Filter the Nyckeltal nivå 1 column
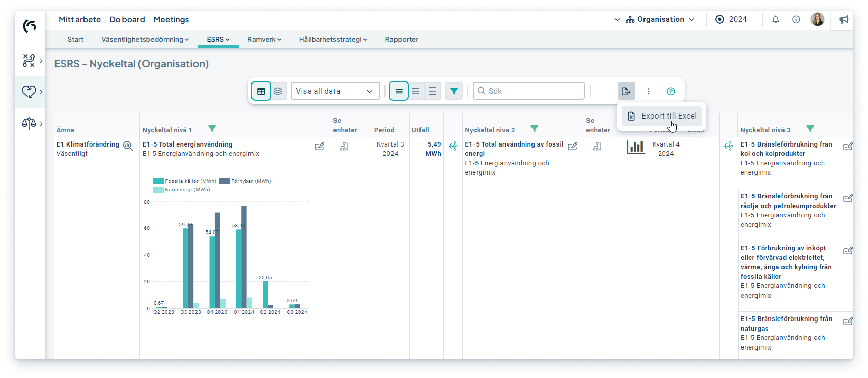This screenshot has width=868, height=378. (212, 129)
